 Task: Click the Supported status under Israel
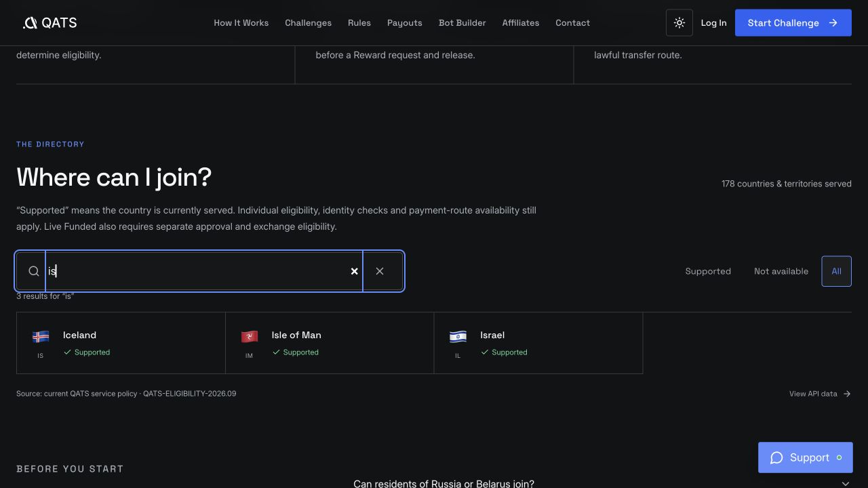coord(504,352)
